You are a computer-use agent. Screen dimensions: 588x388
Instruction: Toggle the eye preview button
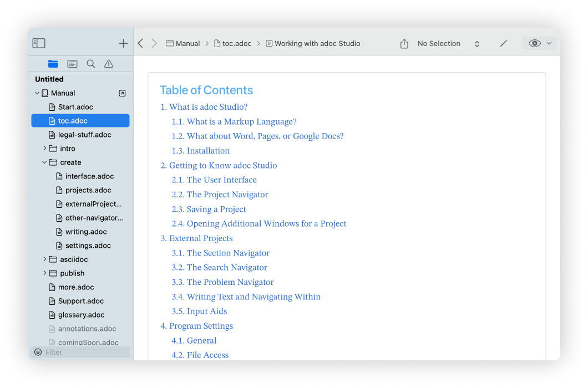pos(534,43)
